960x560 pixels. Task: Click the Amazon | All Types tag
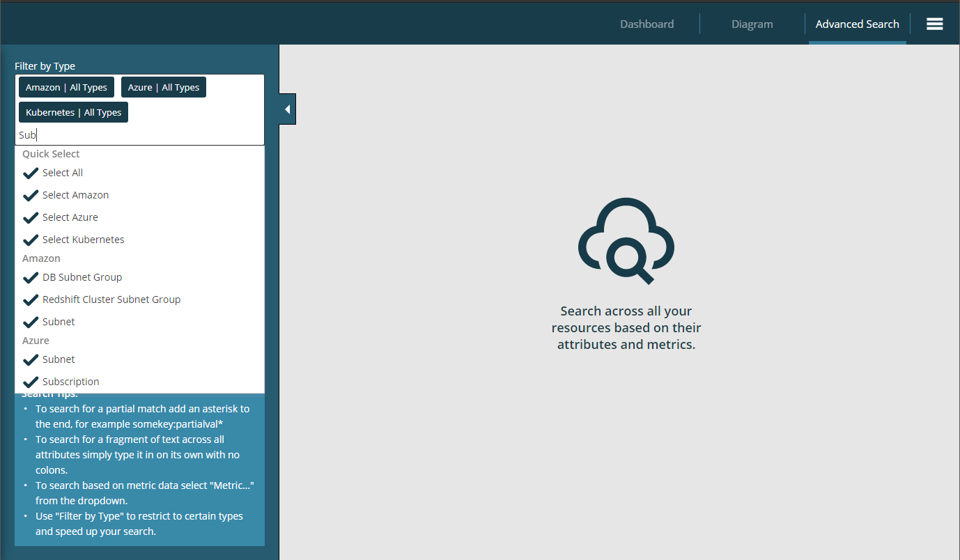coord(66,87)
